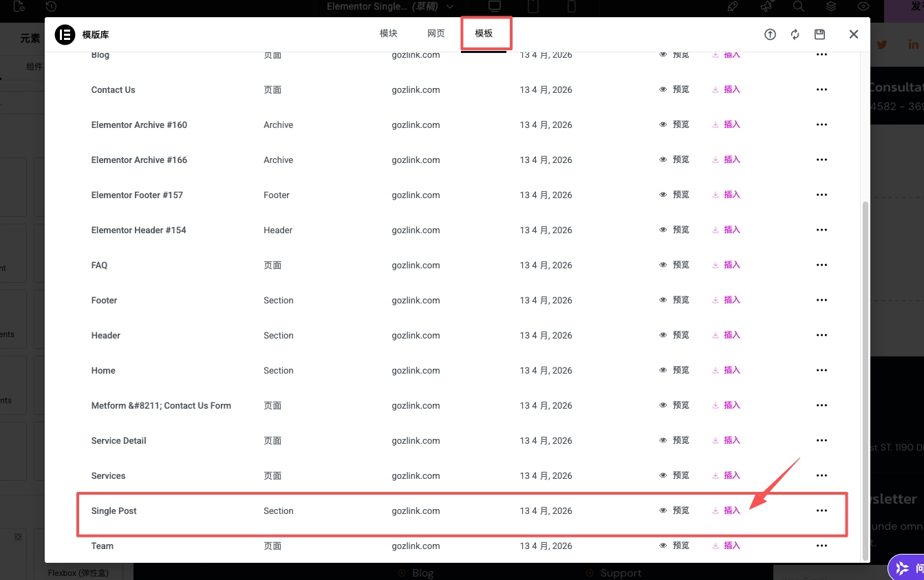Viewport: 924px width, 580px height.
Task: Insert Elementor Footer #157 template
Action: 727,195
